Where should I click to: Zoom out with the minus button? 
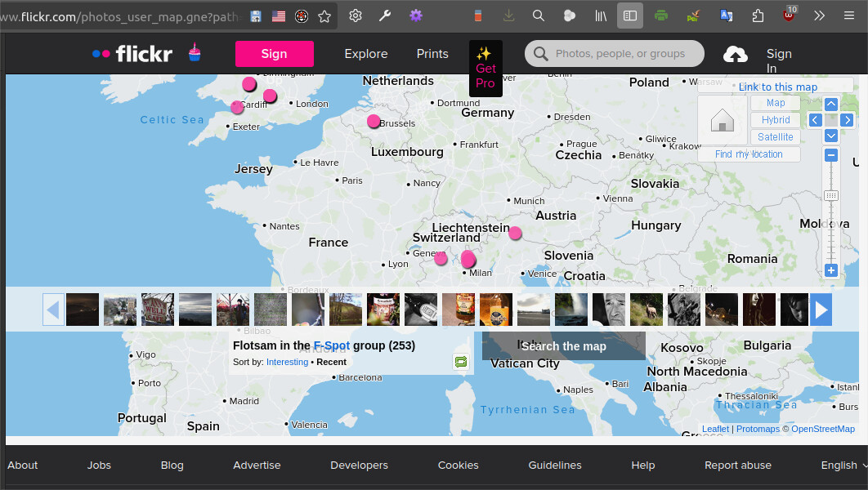point(830,155)
